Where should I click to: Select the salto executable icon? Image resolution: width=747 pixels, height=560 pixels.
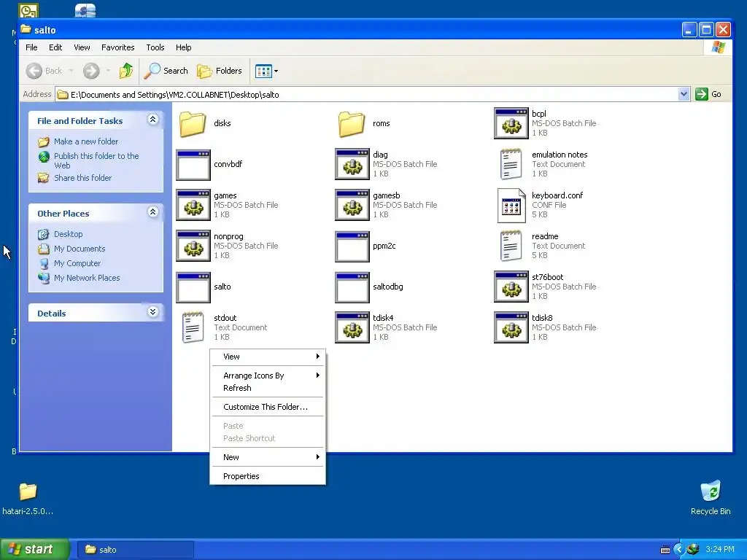193,287
